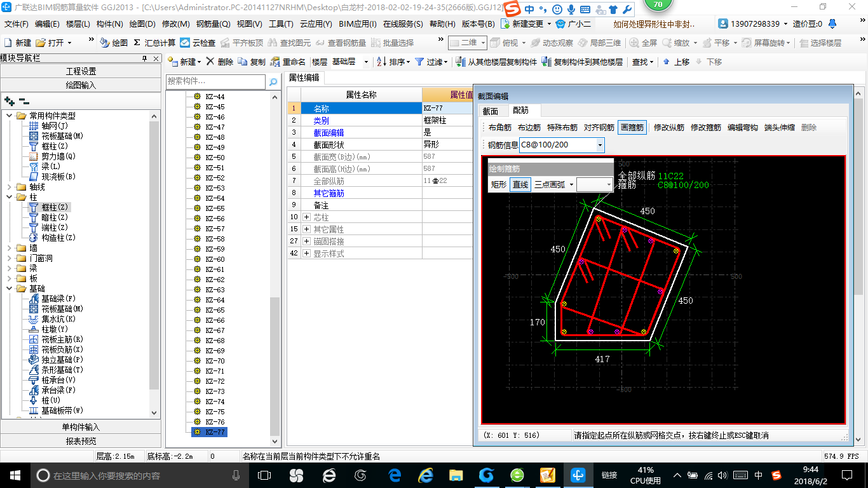Toggle 布边筋 tool

coord(529,127)
